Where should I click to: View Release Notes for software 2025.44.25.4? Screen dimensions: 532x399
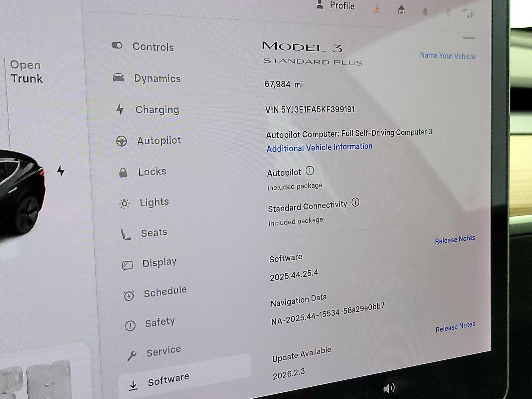pos(455,239)
